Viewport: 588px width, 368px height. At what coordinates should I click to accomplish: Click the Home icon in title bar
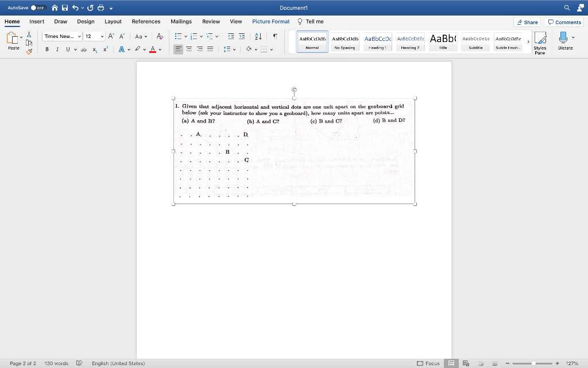coord(55,7)
